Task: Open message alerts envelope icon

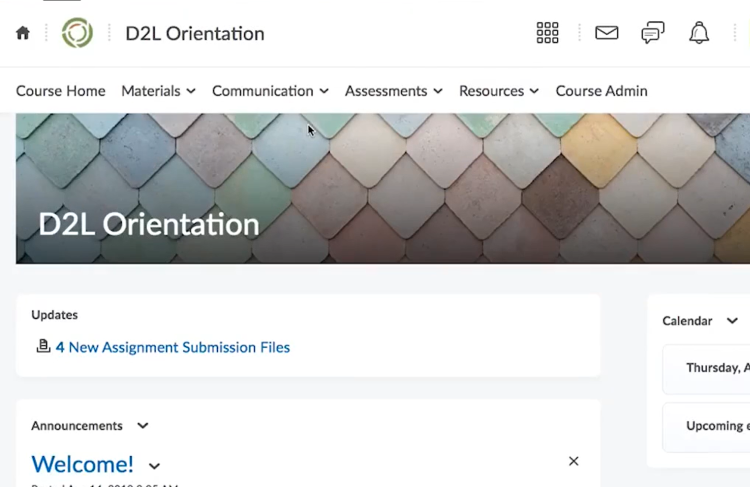Action: coord(607,33)
